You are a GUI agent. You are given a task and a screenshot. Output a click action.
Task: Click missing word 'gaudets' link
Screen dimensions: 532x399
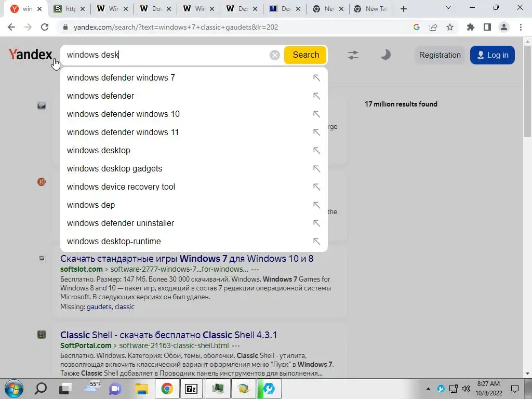tap(99, 307)
